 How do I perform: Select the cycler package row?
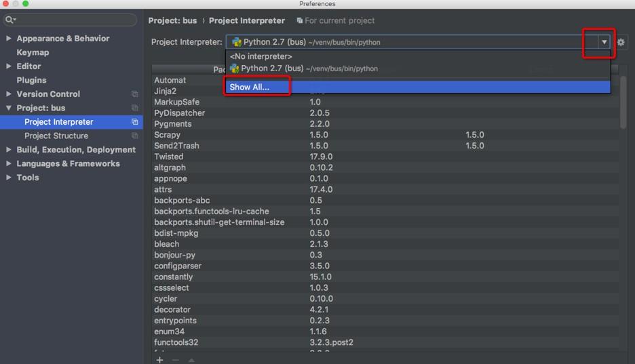click(x=385, y=298)
